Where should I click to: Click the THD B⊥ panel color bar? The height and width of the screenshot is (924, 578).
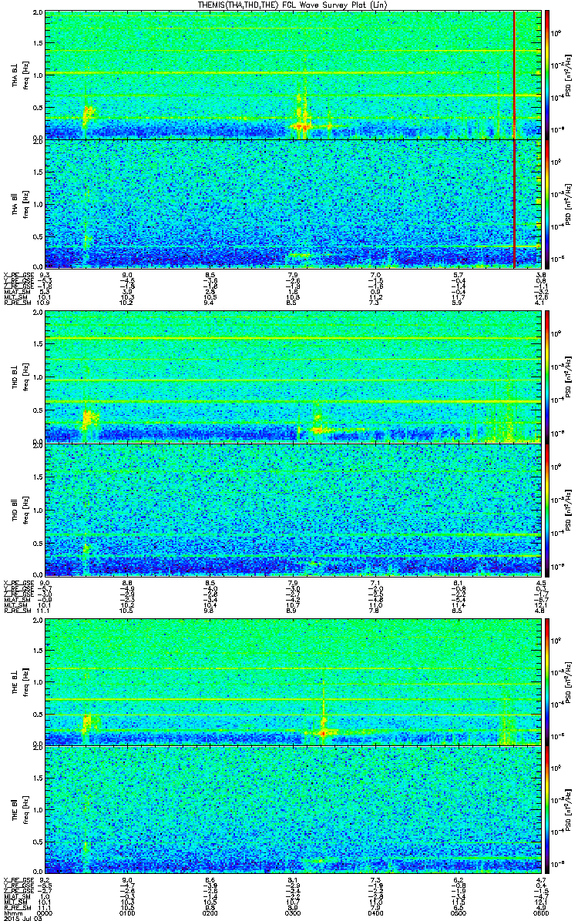click(548, 377)
